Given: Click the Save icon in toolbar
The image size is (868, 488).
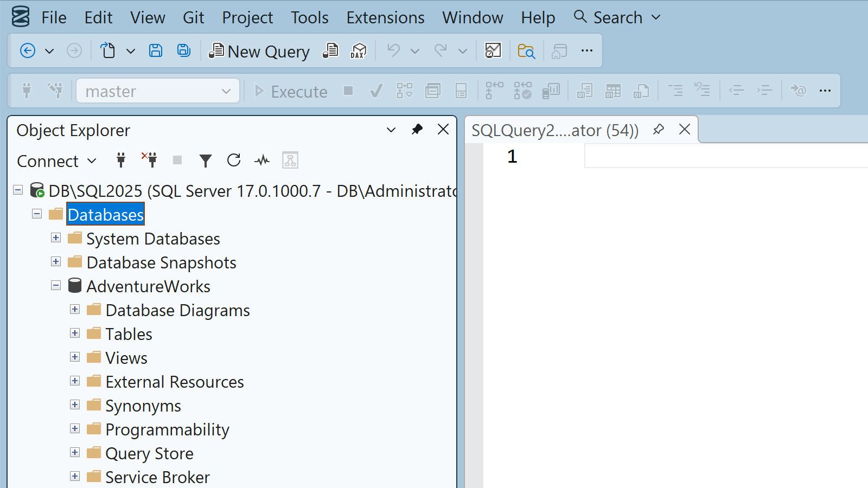Looking at the screenshot, I should (x=156, y=51).
